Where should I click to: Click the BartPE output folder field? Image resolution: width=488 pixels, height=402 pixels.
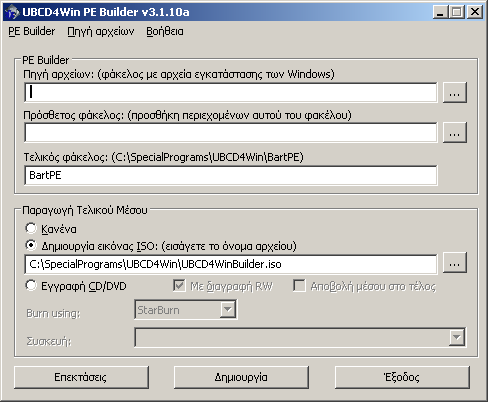[231, 175]
